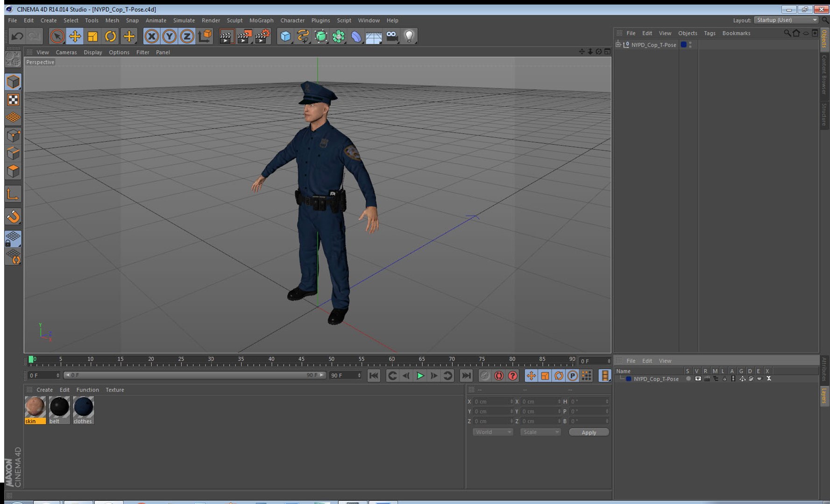Open Material manager Create menu

pos(44,390)
